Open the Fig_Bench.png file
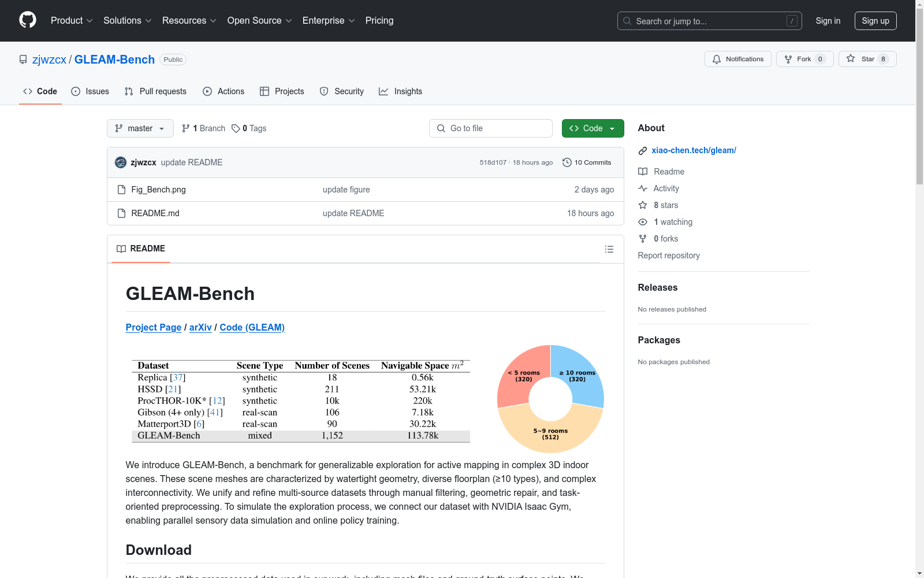The width and height of the screenshot is (924, 578). tap(158, 190)
